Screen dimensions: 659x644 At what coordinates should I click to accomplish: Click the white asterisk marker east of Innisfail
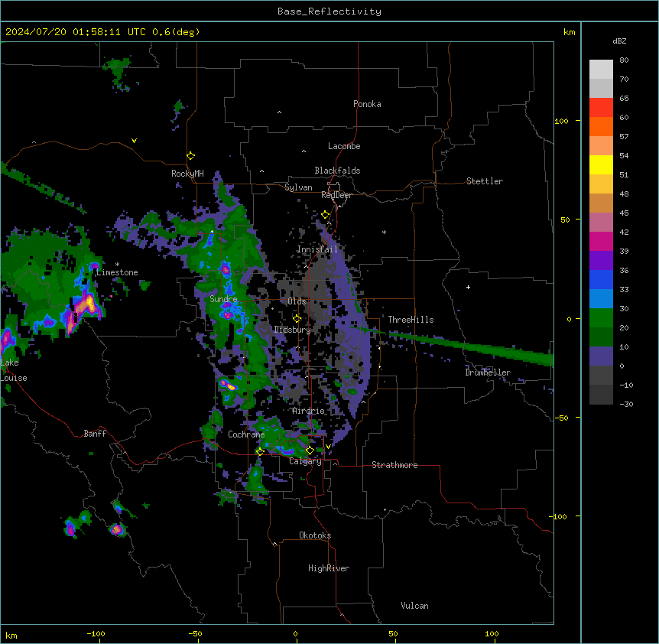pyautogui.click(x=384, y=232)
